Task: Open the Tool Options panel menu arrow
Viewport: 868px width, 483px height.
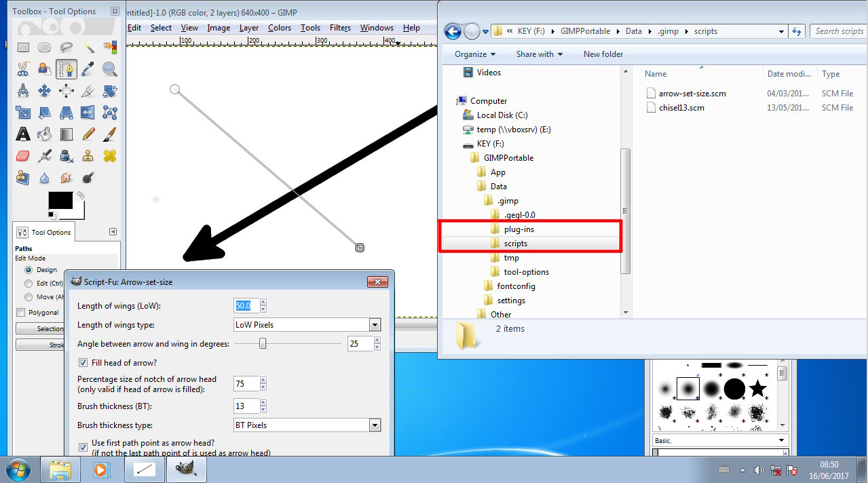Action: point(113,232)
